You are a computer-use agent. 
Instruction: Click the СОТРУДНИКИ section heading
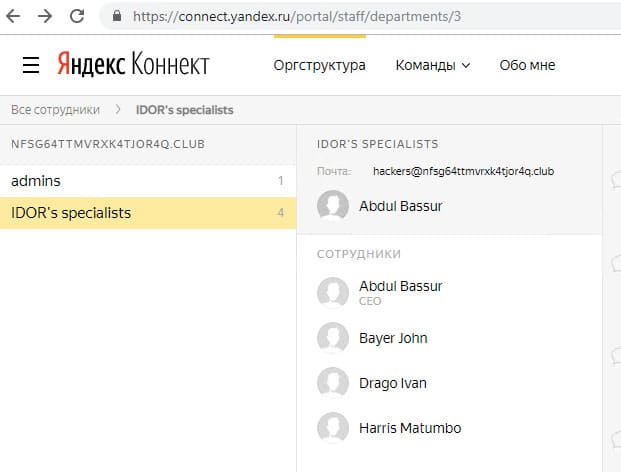(x=359, y=254)
